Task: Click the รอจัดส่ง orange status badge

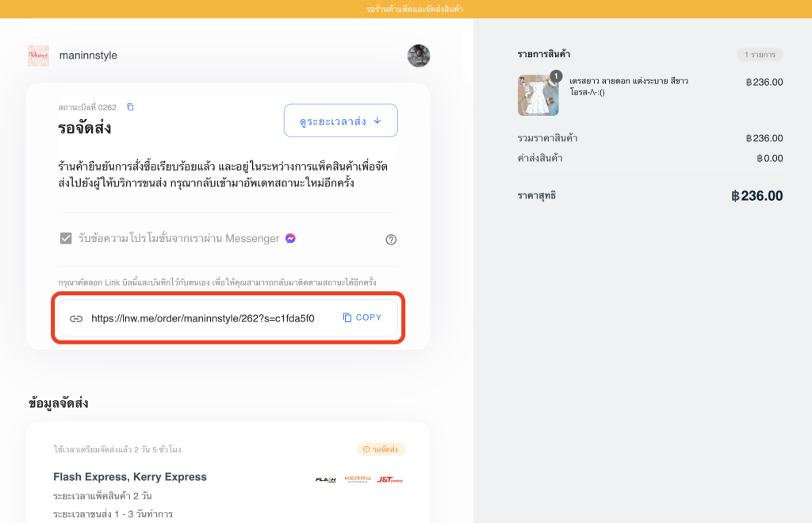Action: click(381, 449)
